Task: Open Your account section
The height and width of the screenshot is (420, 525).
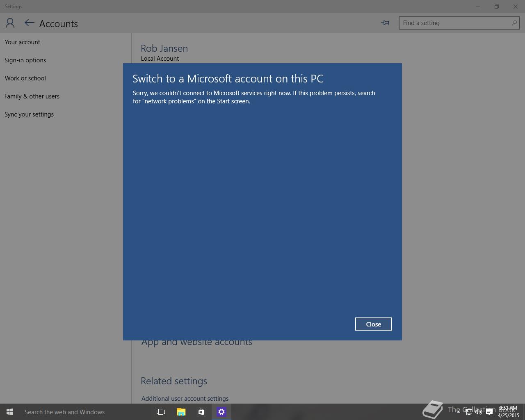Action: coord(23,42)
